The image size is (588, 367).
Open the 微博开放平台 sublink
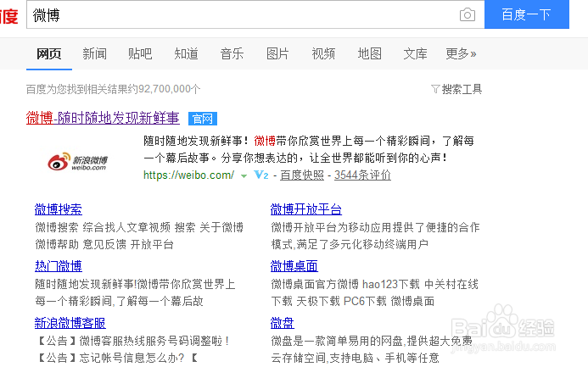[x=306, y=209]
